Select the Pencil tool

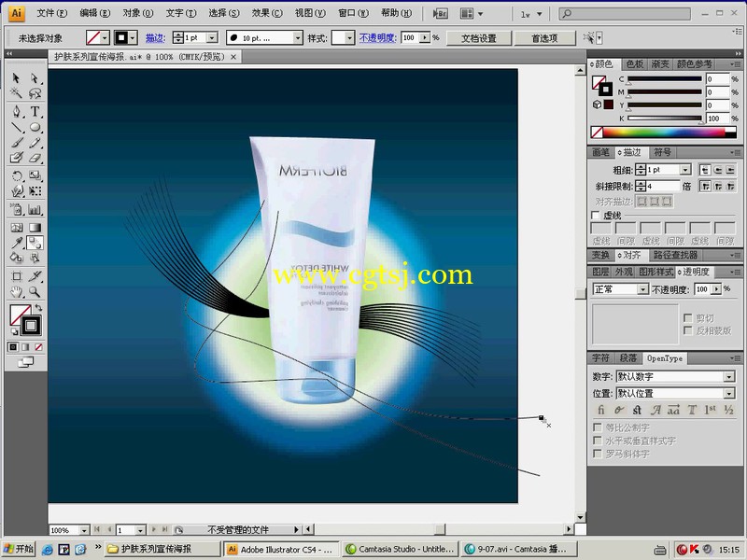[35, 143]
